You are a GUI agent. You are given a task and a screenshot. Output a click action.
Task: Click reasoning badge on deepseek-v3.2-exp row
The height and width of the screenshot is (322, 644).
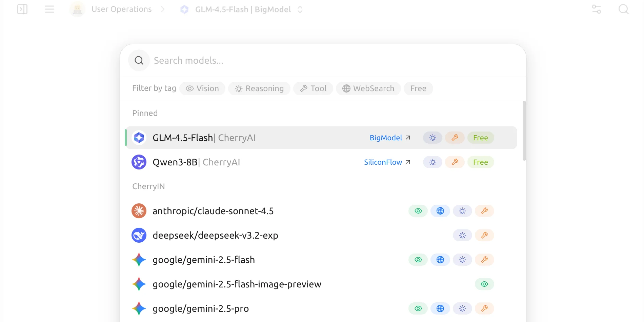pyautogui.click(x=462, y=235)
